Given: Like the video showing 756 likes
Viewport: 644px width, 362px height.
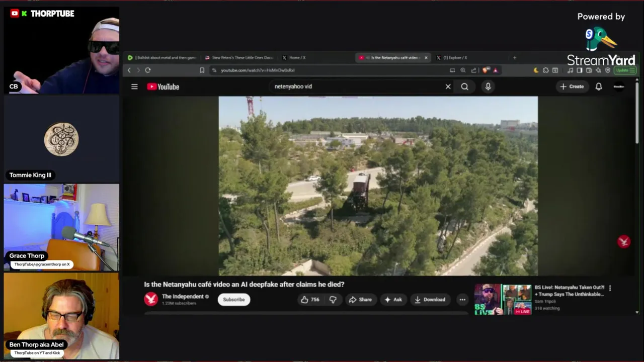Looking at the screenshot, I should [310, 300].
